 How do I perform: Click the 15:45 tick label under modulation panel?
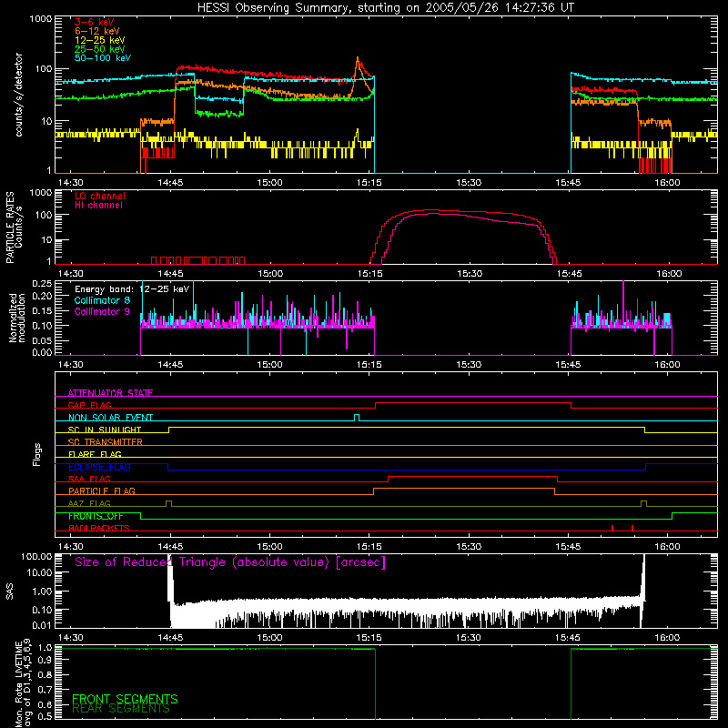pos(568,365)
